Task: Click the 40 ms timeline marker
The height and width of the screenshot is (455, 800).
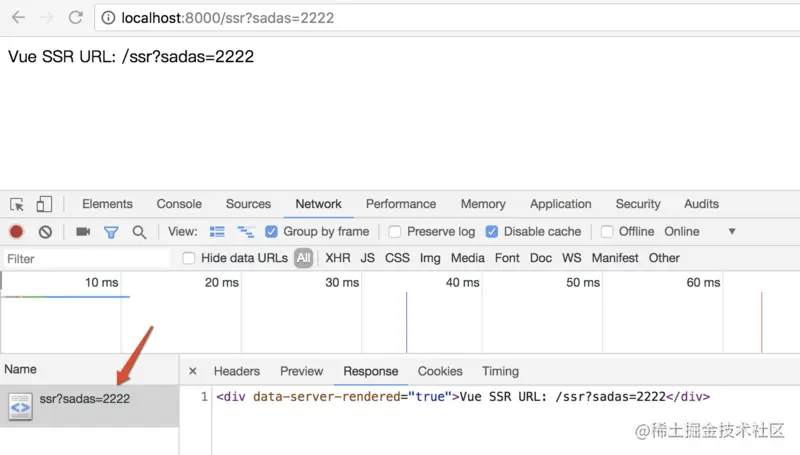Action: [462, 283]
